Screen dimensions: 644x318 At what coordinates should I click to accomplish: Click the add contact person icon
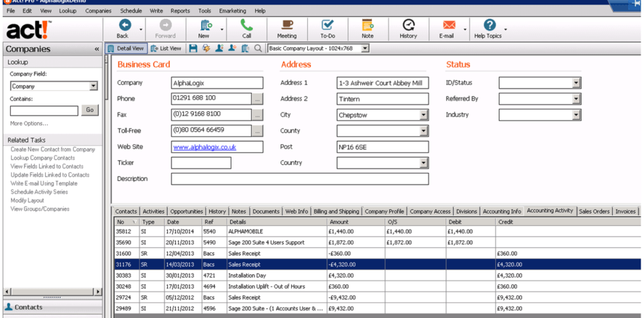click(x=220, y=48)
